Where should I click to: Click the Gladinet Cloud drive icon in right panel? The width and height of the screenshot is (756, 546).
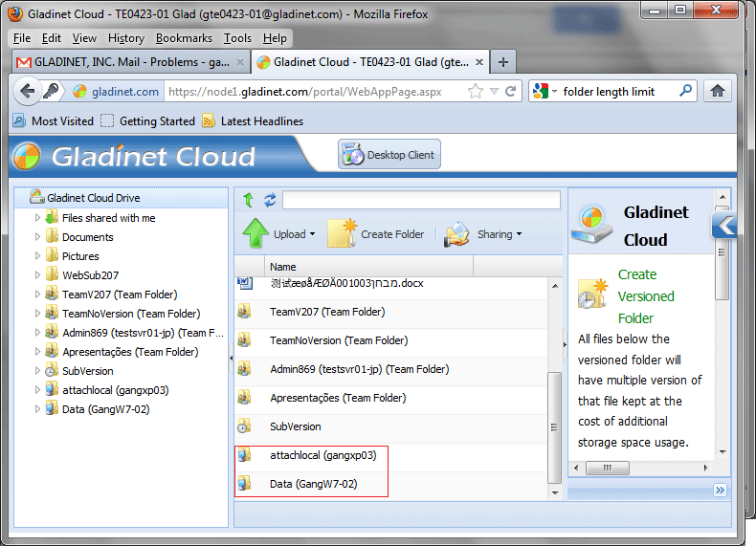point(592,225)
